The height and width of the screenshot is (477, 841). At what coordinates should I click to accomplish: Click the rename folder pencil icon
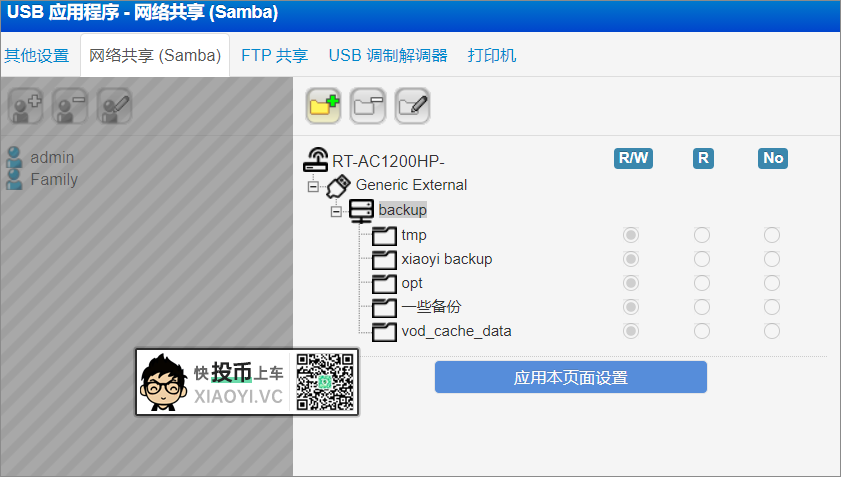click(412, 106)
